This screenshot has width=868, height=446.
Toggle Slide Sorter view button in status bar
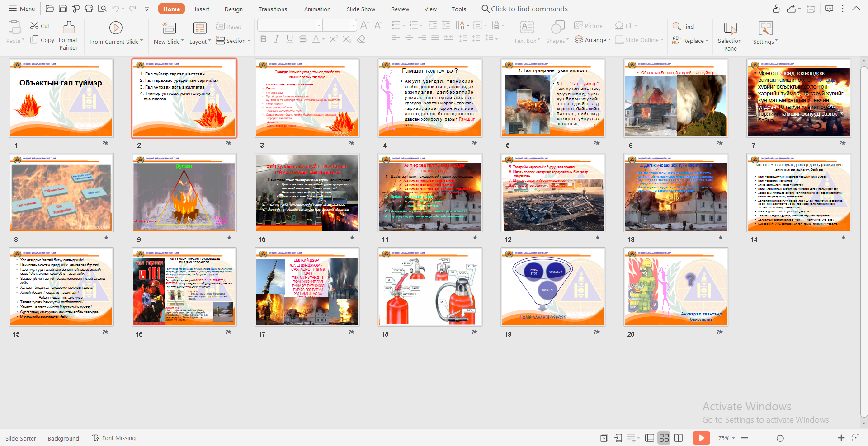(x=664, y=438)
